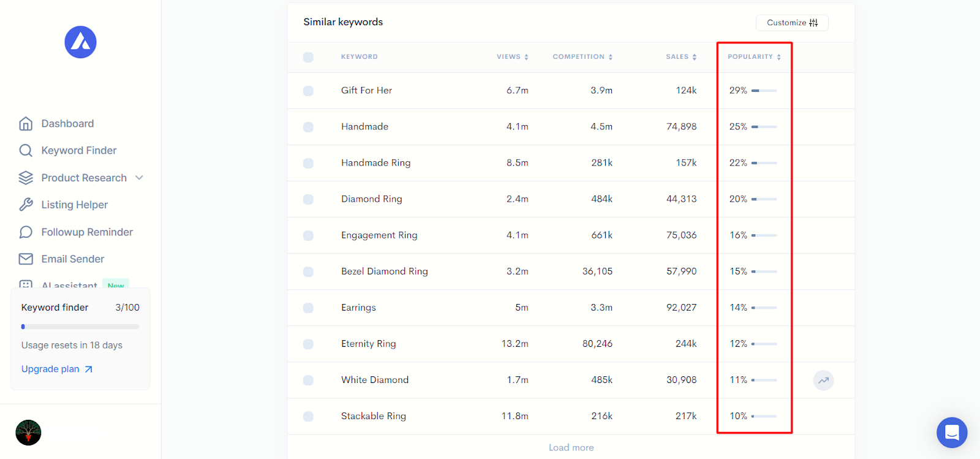
Task: Sort the table by Competition
Action: [582, 57]
